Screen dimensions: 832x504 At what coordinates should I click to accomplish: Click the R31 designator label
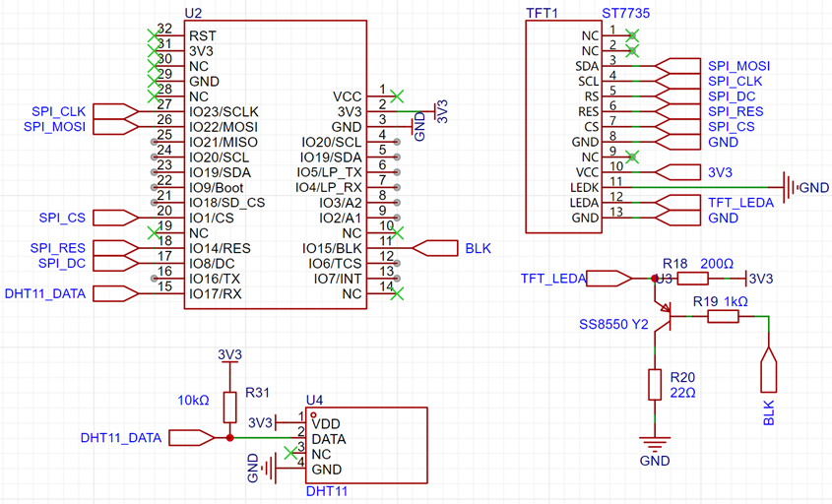pyautogui.click(x=257, y=393)
